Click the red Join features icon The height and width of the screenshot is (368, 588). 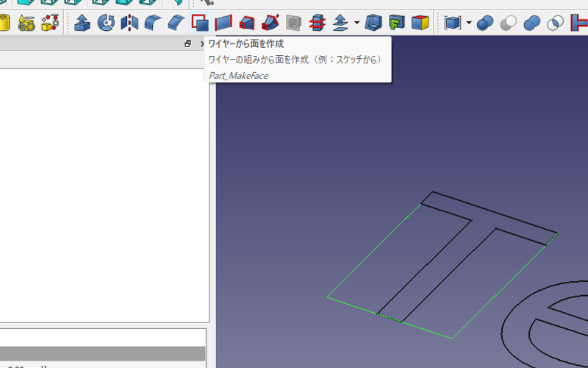pos(579,23)
